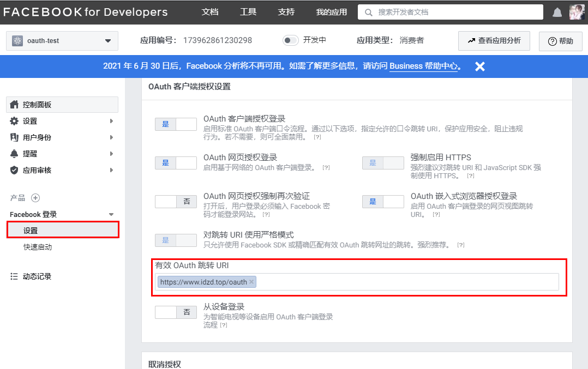The image size is (588, 369).
Task: Open the user profile avatar
Action: (x=577, y=12)
